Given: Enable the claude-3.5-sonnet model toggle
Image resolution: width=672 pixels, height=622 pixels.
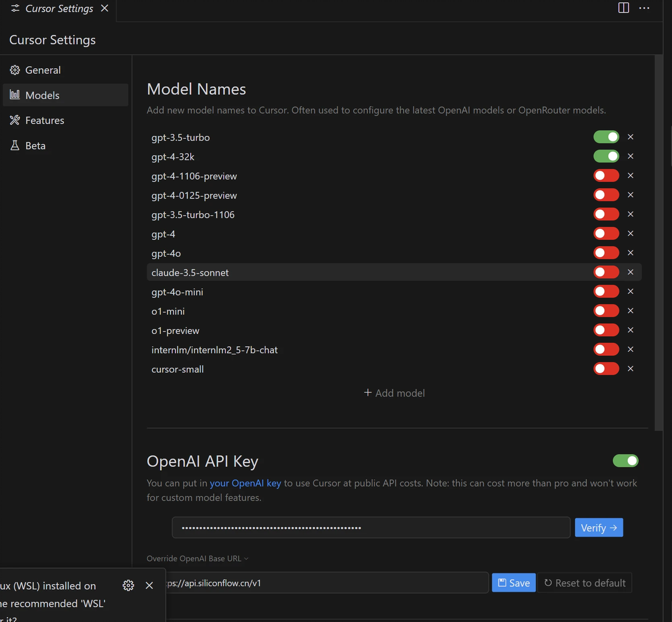Looking at the screenshot, I should (606, 272).
